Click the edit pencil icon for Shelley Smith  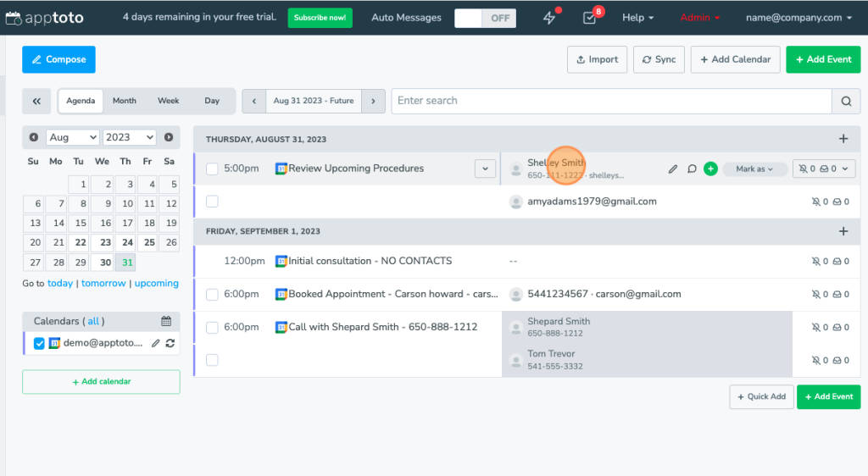pos(672,169)
